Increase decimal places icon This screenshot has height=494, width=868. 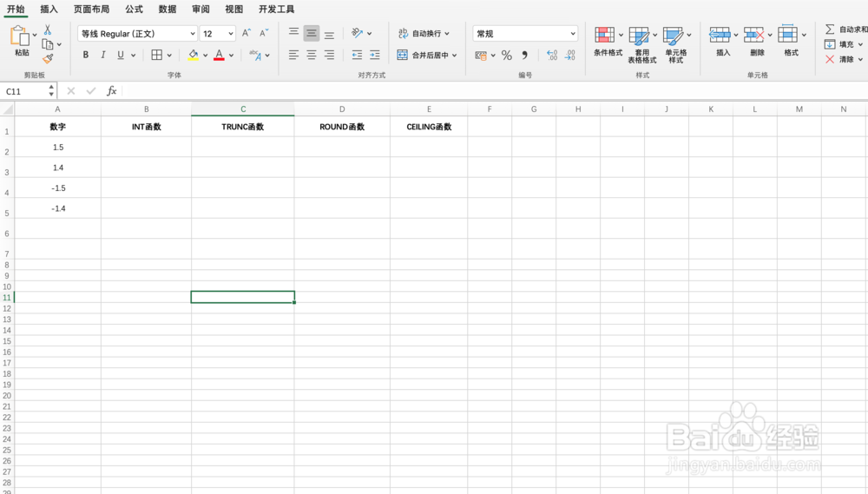click(x=552, y=55)
